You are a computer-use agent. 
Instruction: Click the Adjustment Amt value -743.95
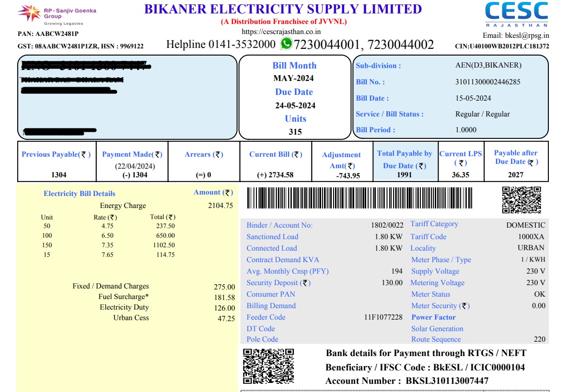pos(348,176)
